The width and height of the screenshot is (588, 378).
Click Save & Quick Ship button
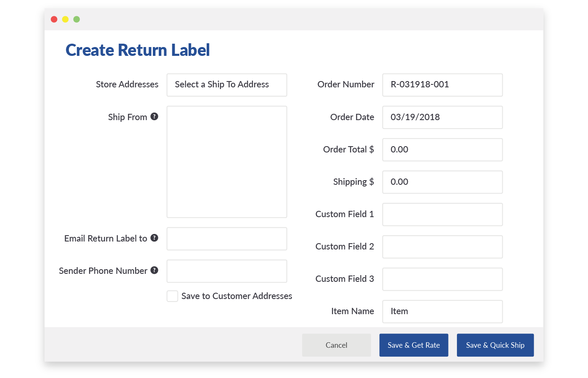coord(495,345)
